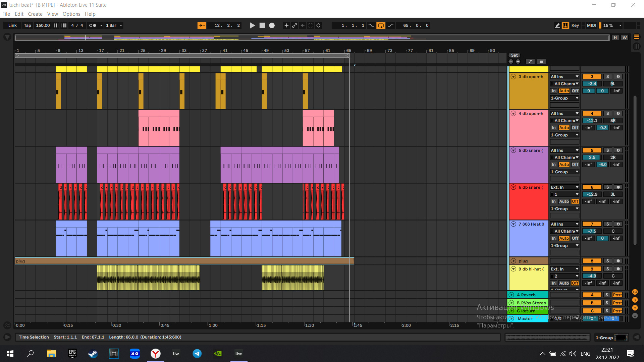Click the Re-enable Automation arrow

(303, 25)
